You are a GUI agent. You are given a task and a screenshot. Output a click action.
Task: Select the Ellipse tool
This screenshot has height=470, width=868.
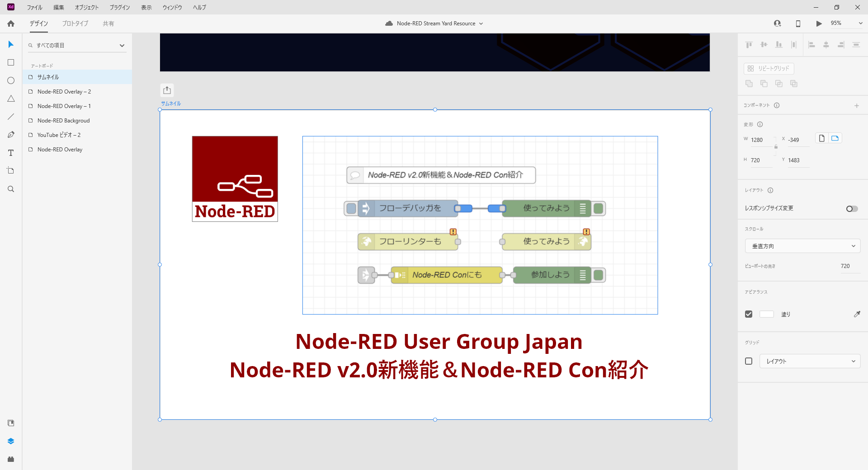(11, 80)
